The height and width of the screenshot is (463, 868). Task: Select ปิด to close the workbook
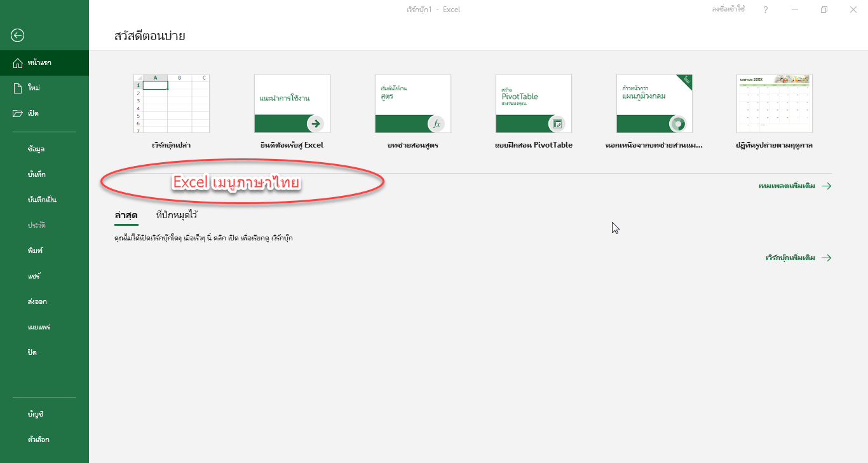(x=32, y=352)
